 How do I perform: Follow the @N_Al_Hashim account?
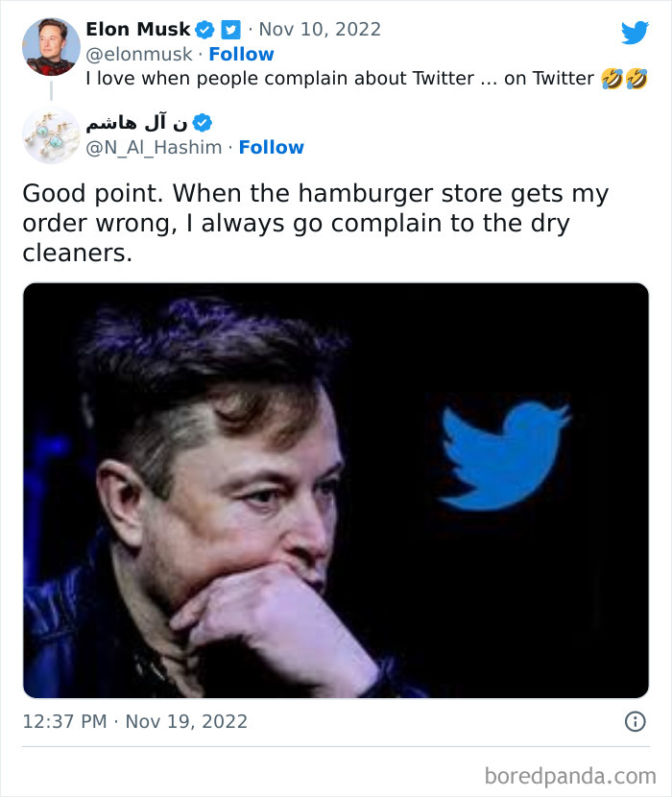coord(272,147)
